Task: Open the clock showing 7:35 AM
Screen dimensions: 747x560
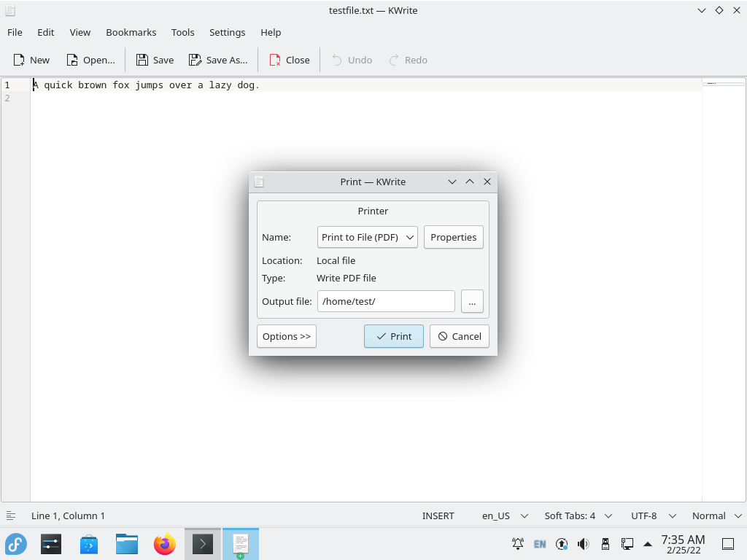Action: click(683, 544)
